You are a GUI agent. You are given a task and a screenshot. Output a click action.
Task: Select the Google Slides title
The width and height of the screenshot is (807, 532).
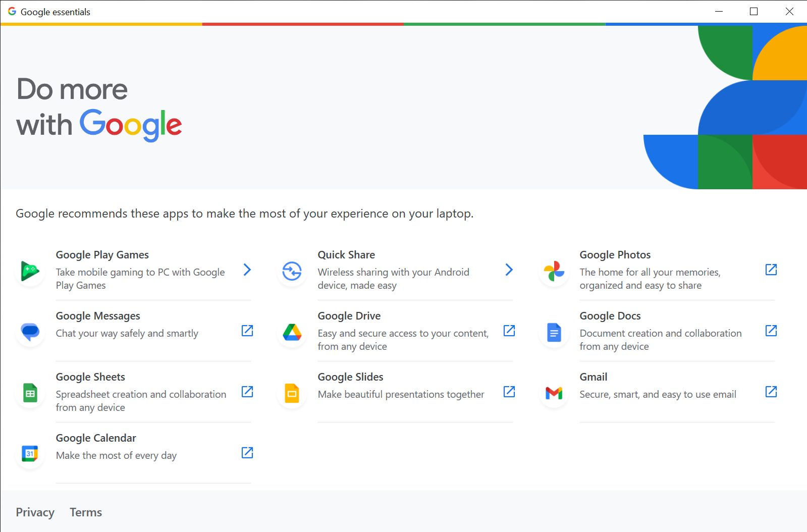351,377
